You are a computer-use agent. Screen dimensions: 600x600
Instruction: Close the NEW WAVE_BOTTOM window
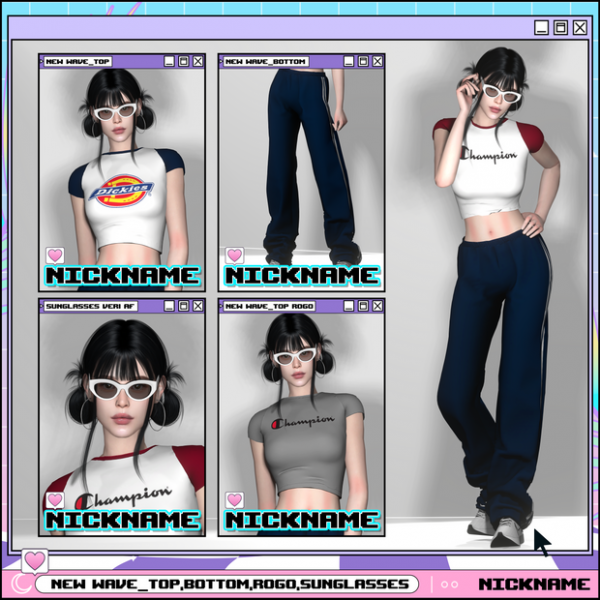coord(377,61)
